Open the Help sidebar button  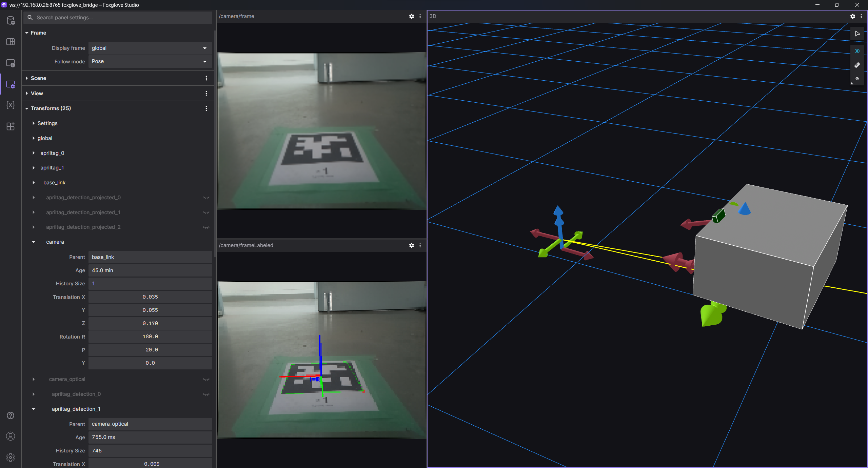point(11,415)
